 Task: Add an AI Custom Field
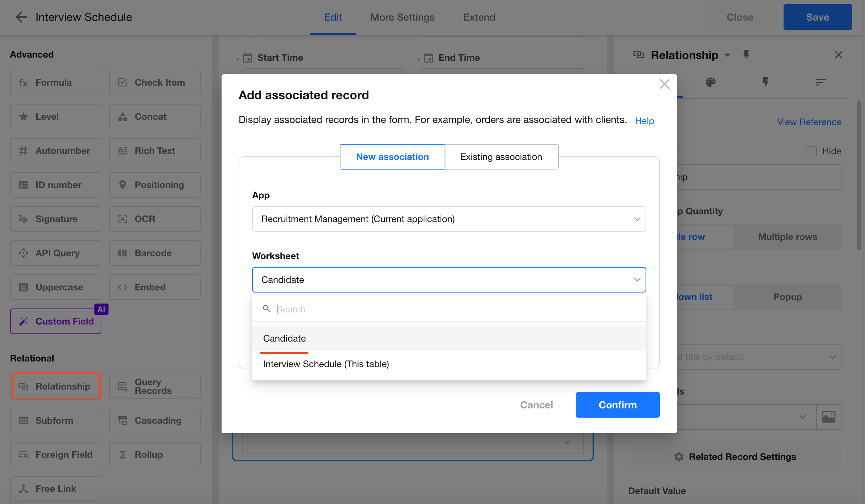[x=55, y=321]
